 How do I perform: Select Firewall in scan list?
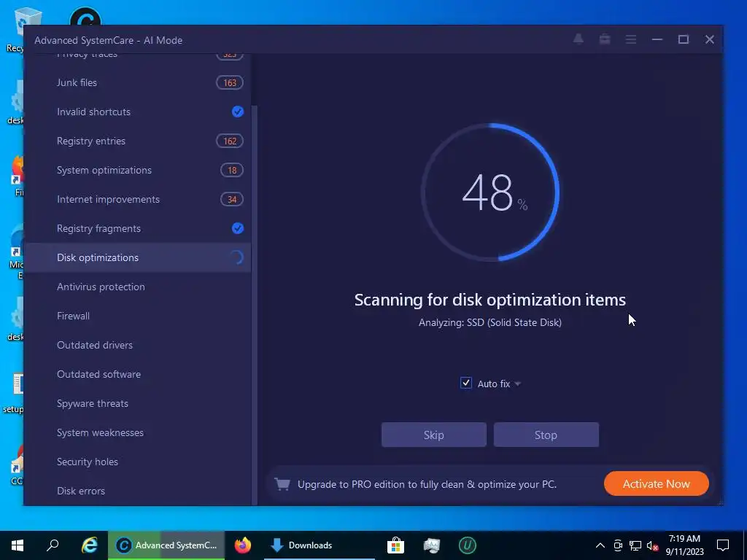(x=137, y=316)
